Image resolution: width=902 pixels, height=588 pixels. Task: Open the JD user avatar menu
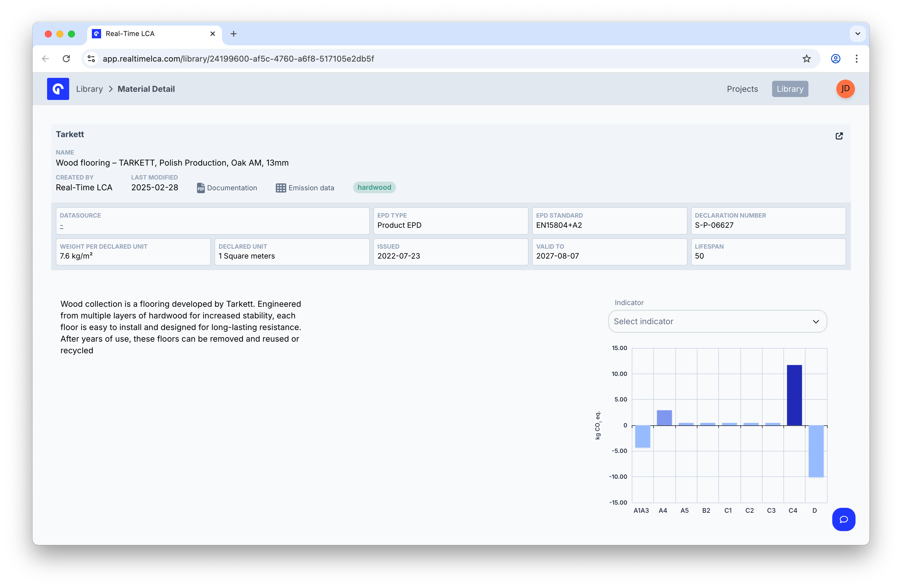coord(846,89)
